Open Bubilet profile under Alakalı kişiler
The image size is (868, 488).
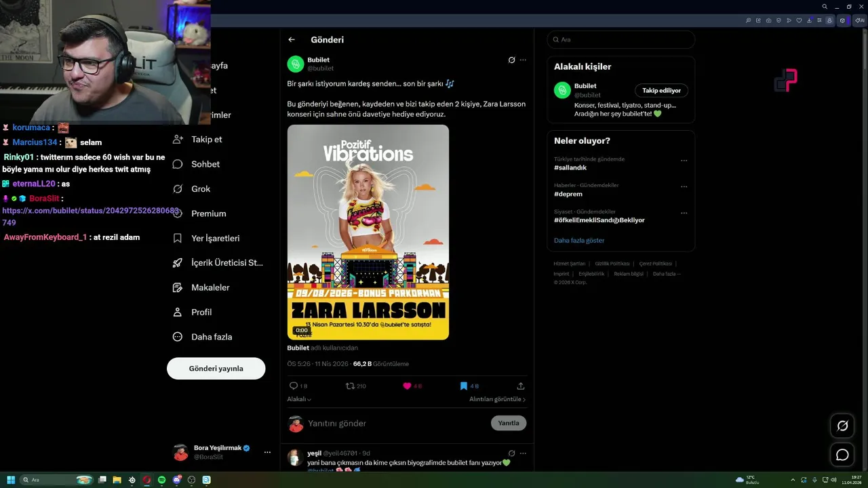coord(585,86)
